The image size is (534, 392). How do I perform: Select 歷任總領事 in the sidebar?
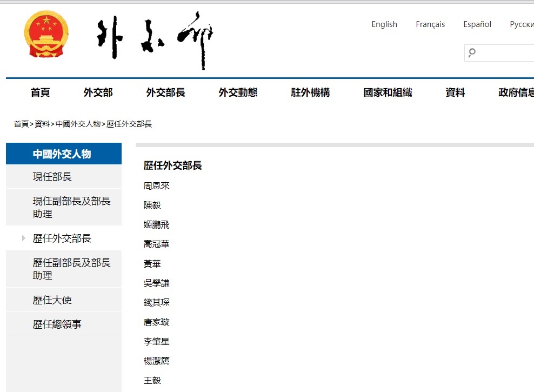tap(64, 324)
